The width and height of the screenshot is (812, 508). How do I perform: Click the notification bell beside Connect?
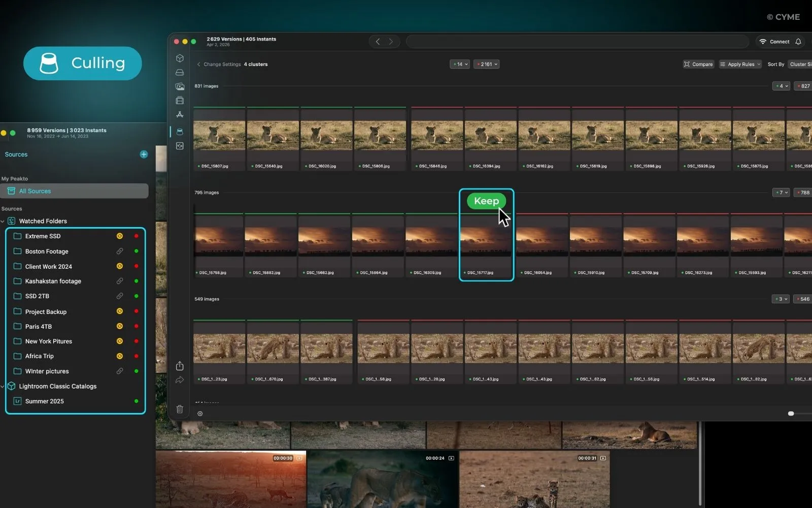pos(798,41)
